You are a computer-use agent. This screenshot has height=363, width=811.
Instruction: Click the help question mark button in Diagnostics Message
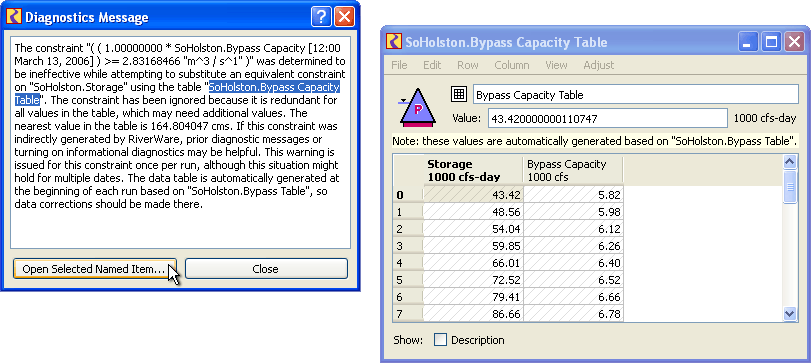point(321,17)
